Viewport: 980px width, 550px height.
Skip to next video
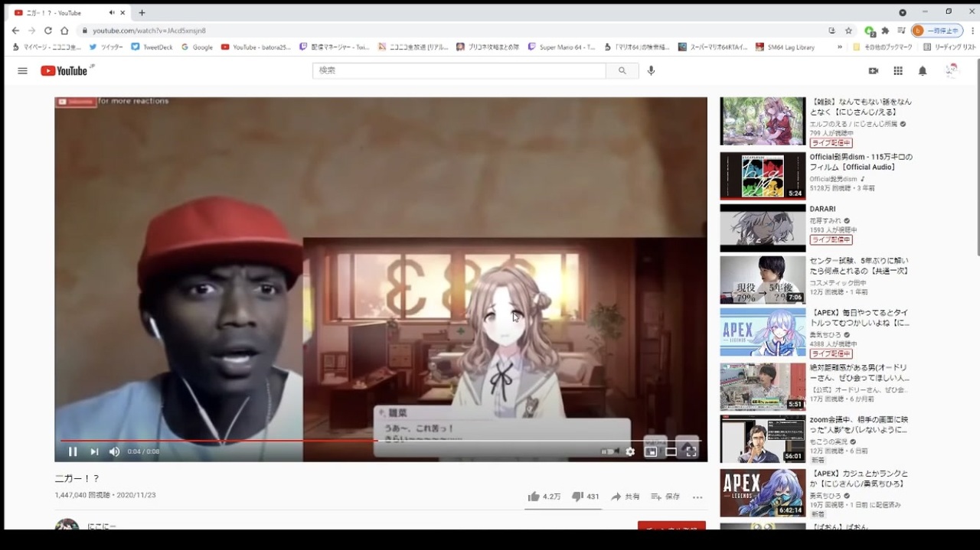click(x=94, y=451)
